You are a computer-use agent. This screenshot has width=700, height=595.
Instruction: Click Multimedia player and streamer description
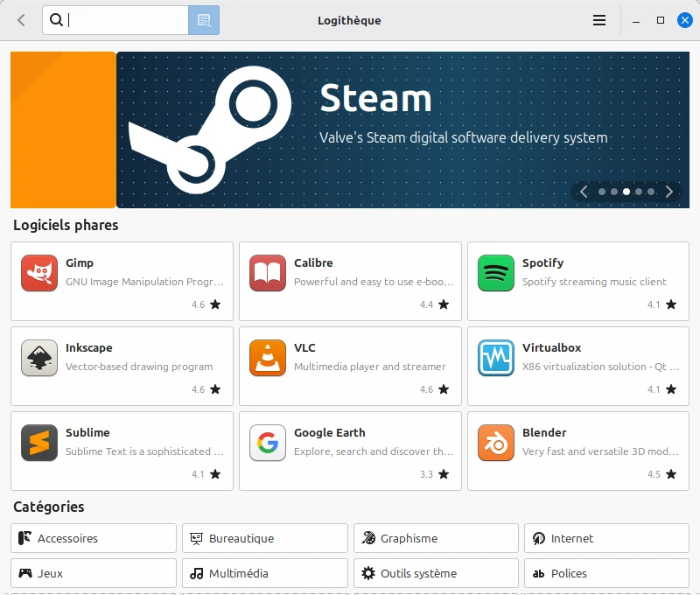(369, 367)
